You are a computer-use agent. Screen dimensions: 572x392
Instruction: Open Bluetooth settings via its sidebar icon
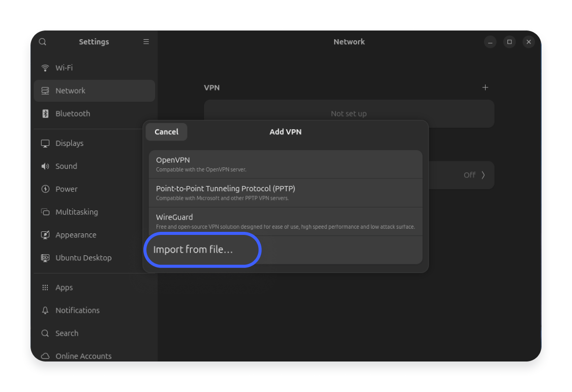(45, 113)
